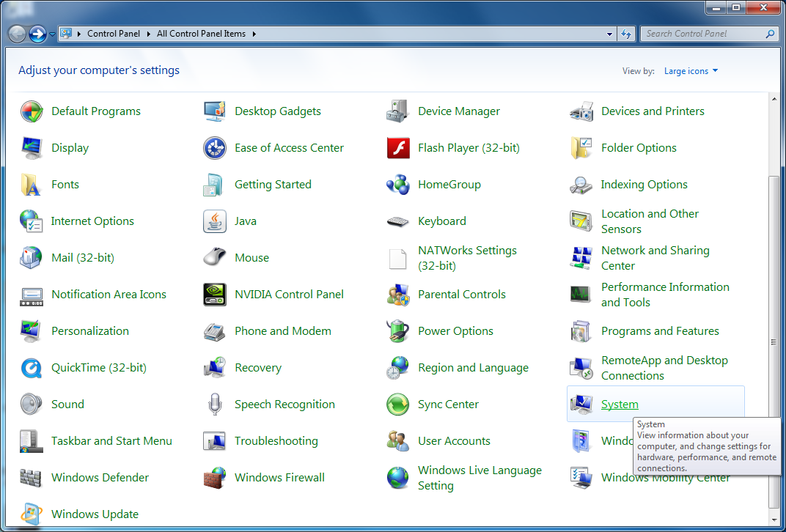
Task: Open the Windows Firewall brick wall icon
Action: coord(215,477)
